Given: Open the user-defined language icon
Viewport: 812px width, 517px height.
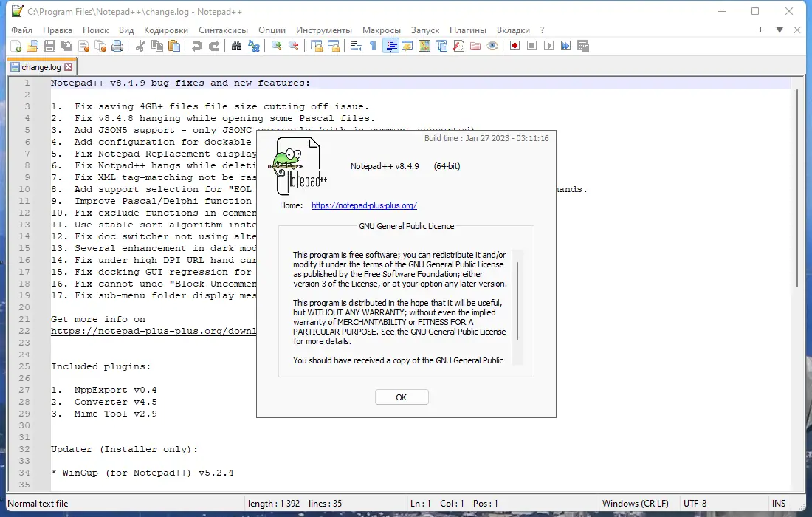Looking at the screenshot, I should (407, 46).
